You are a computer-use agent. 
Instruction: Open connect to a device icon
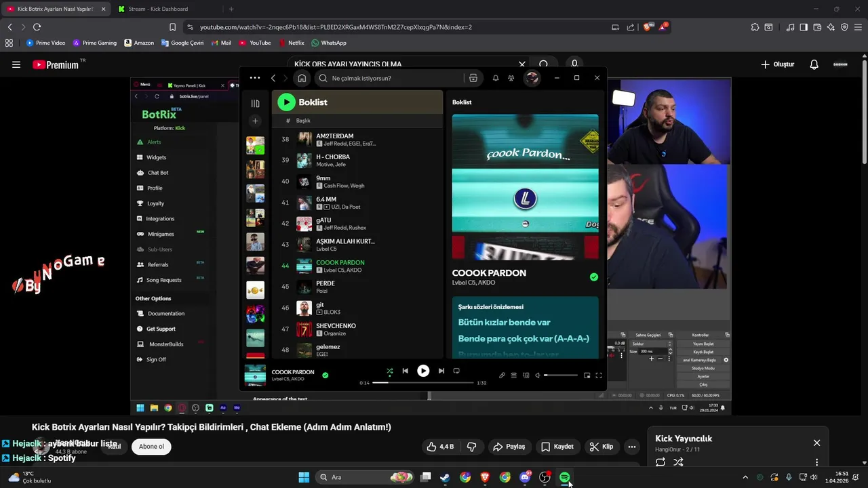pyautogui.click(x=526, y=375)
